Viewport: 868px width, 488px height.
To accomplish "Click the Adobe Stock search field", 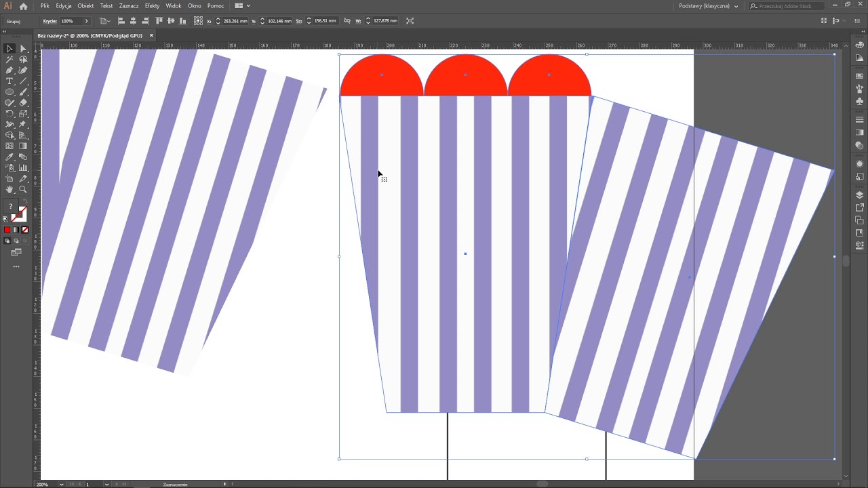I will (x=785, y=6).
